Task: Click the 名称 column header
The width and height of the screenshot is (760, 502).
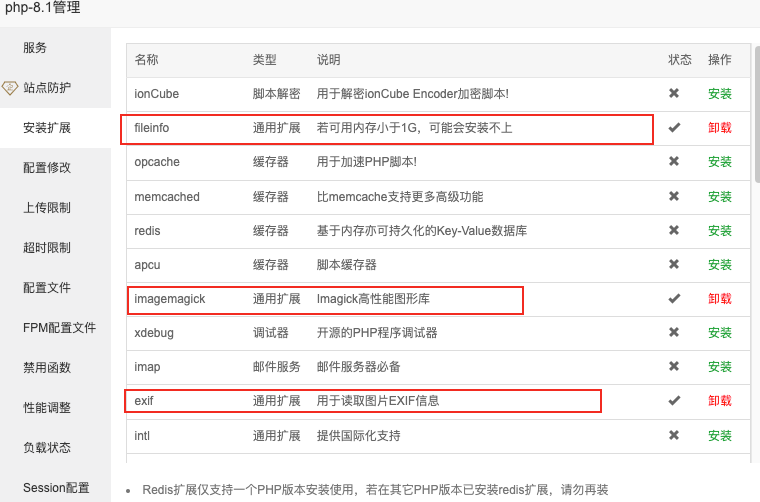Action: [x=146, y=60]
